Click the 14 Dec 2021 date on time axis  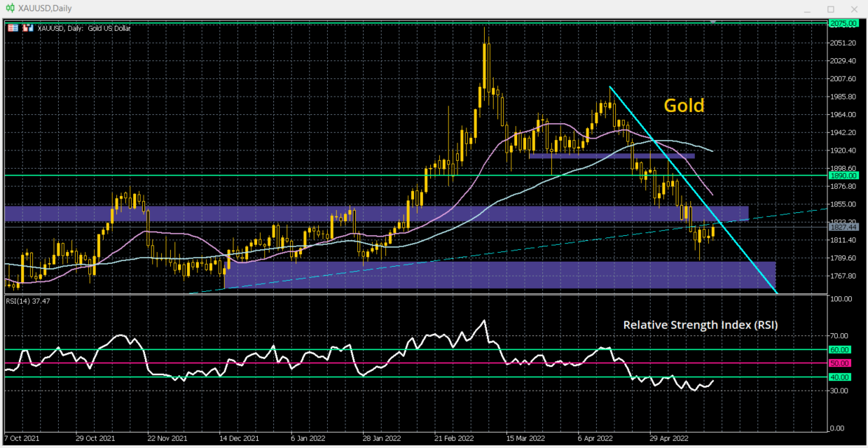[239, 440]
